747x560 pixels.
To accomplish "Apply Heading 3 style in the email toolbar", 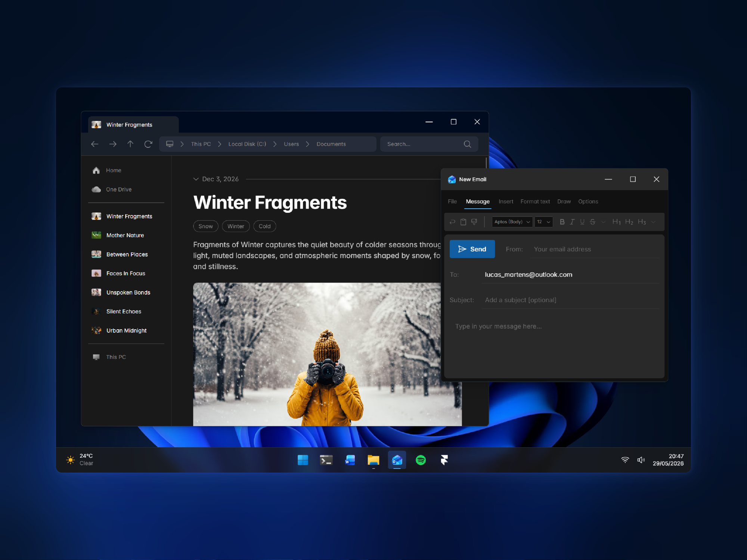I will 642,222.
